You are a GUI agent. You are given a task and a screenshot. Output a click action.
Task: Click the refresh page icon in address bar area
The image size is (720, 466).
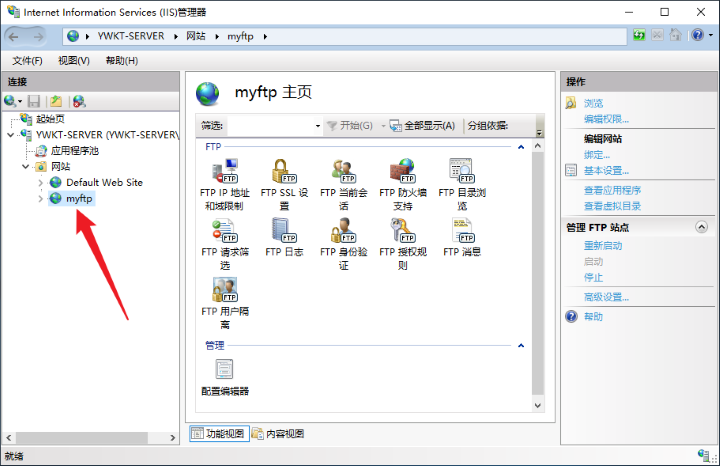(x=639, y=35)
